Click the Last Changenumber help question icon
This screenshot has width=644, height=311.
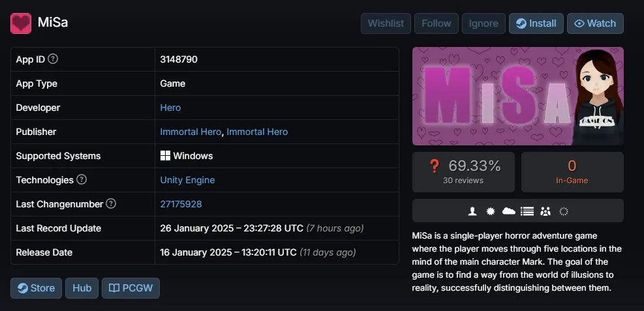(x=111, y=203)
